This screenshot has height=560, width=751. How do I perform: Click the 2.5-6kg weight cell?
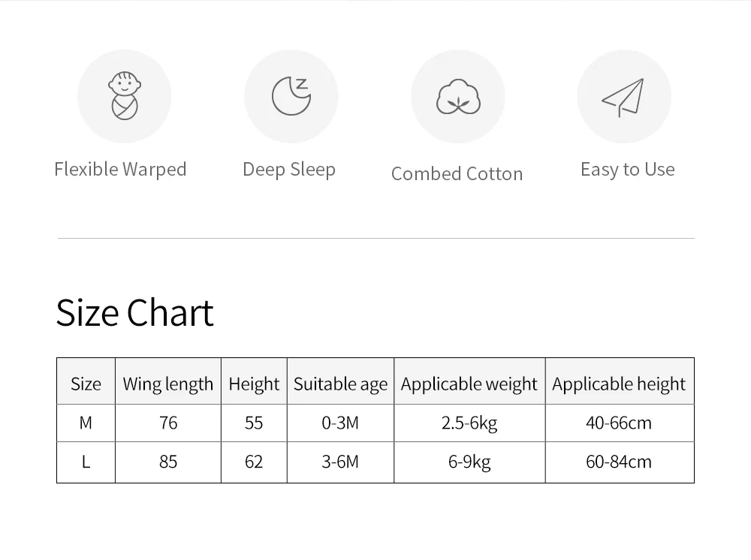point(469,423)
